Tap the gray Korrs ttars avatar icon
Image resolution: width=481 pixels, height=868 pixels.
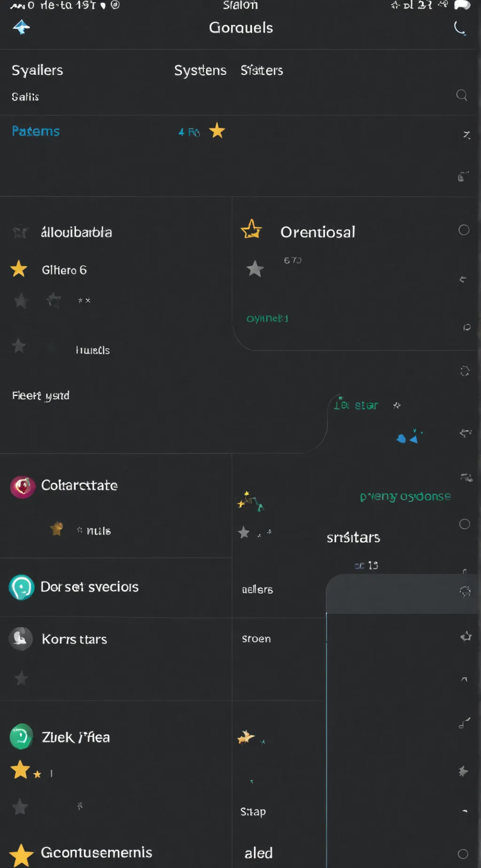21,639
